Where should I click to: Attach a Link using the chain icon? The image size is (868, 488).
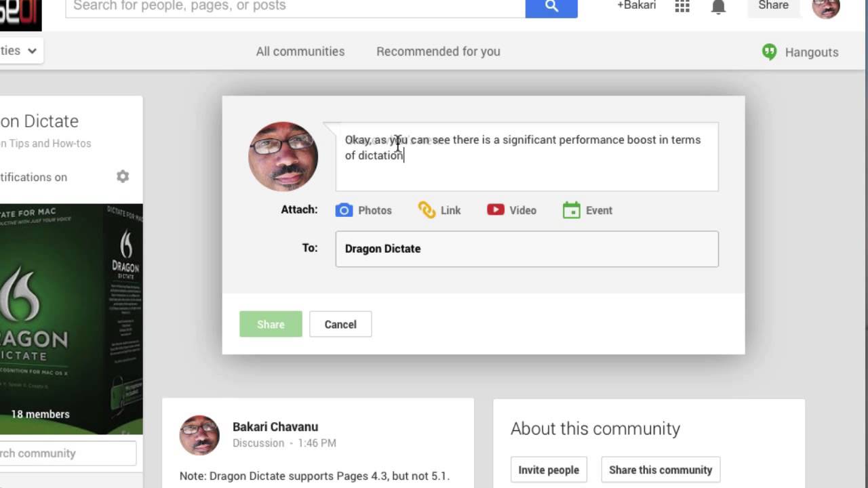click(427, 210)
